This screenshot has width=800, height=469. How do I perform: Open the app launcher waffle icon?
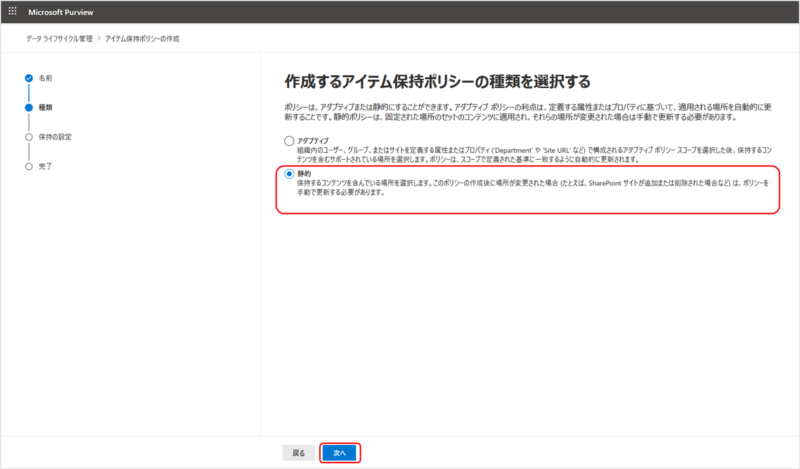(13, 11)
